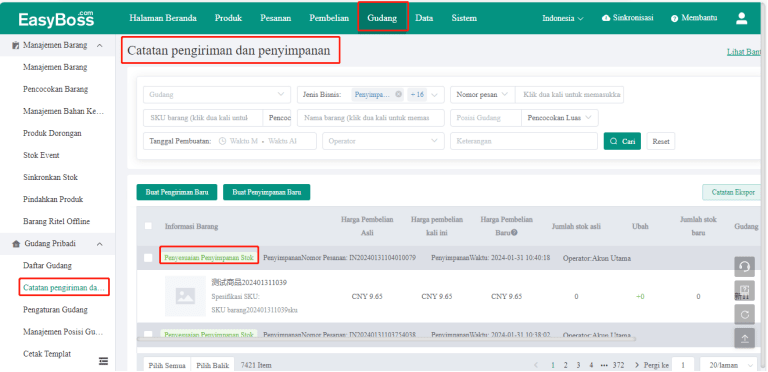Go to previous page arrow

coord(536,365)
